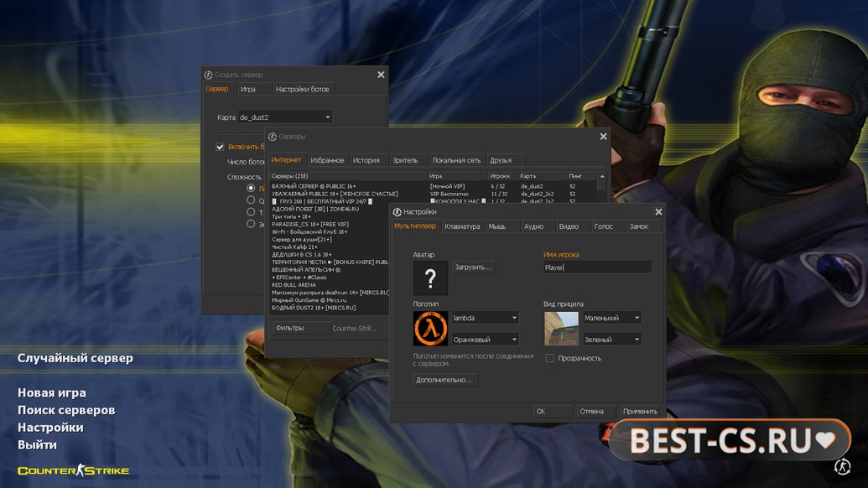Select the third difficulty radio button
The width and height of the screenshot is (868, 488).
click(251, 212)
